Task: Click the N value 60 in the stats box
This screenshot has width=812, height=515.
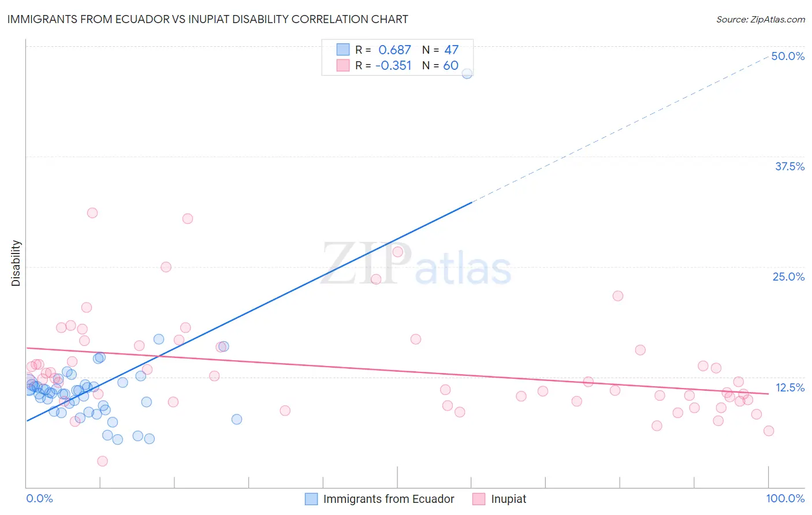Action: 450,65
